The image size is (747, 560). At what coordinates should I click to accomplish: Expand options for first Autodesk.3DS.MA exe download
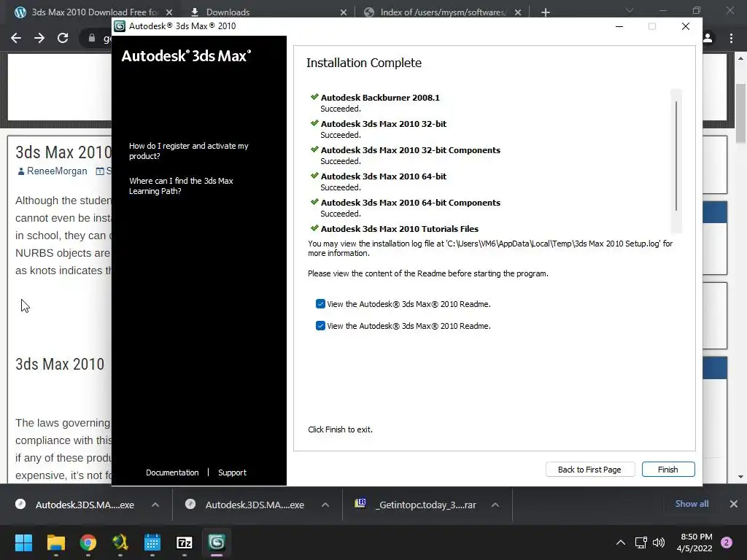click(155, 505)
